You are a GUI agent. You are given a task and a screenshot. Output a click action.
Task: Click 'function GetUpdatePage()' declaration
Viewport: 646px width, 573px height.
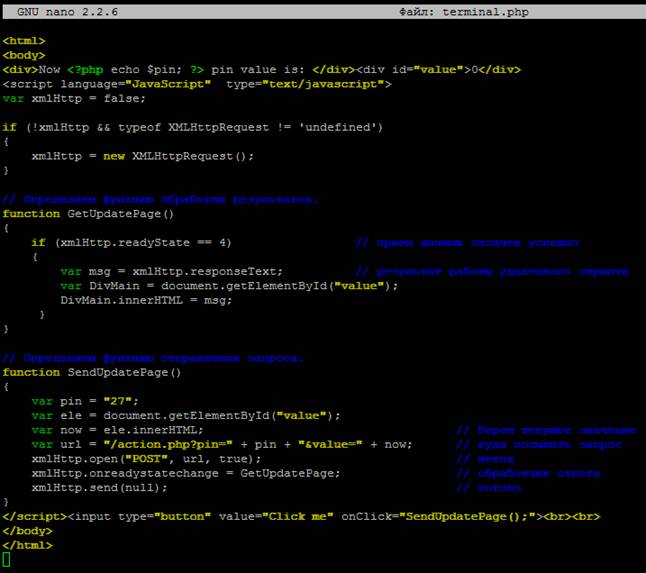tap(88, 214)
